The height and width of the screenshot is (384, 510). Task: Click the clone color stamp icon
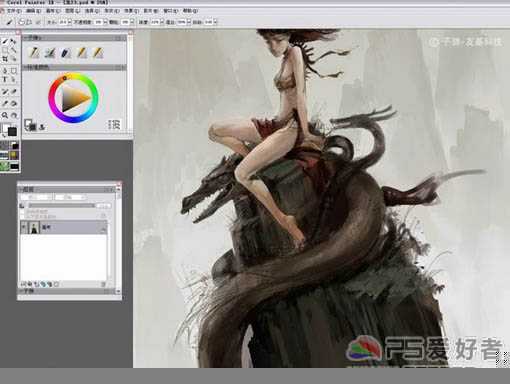[42, 127]
